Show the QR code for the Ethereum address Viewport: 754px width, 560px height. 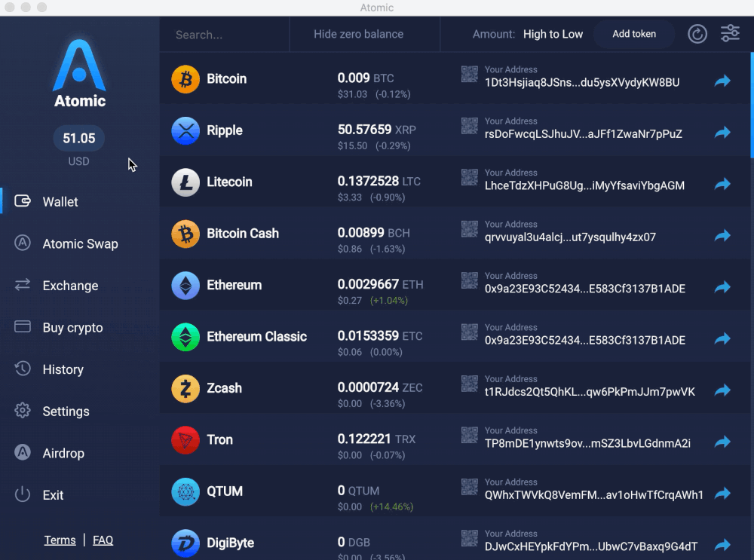tap(470, 280)
